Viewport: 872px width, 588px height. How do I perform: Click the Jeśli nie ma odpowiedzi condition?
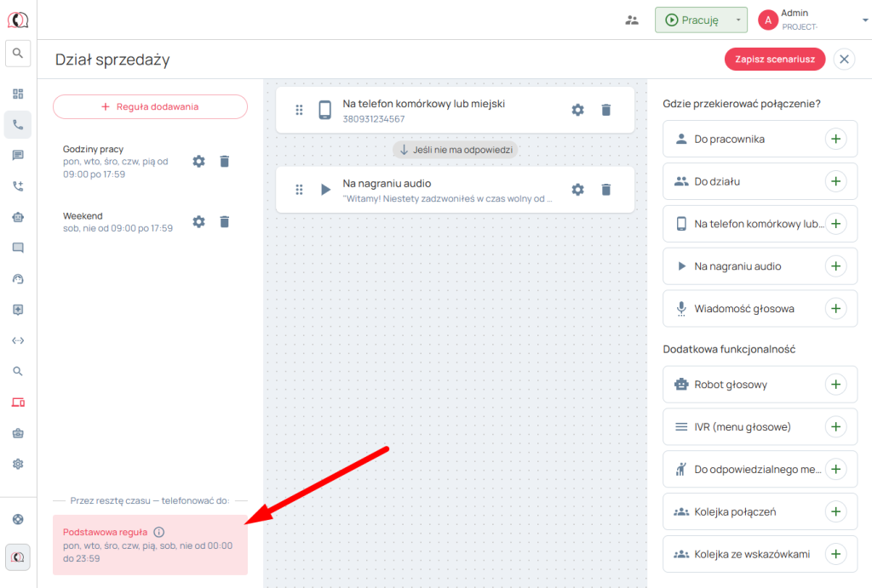point(456,150)
